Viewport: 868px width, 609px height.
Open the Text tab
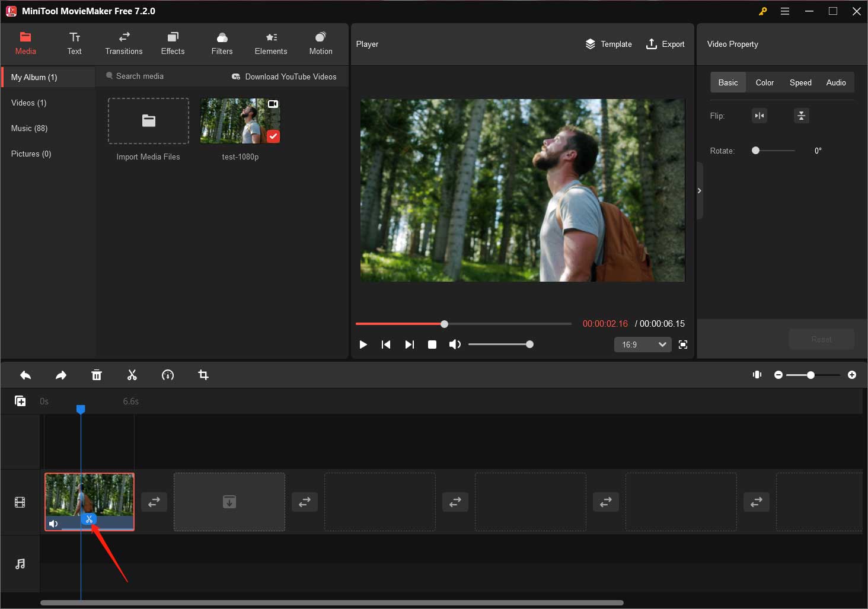coord(75,44)
